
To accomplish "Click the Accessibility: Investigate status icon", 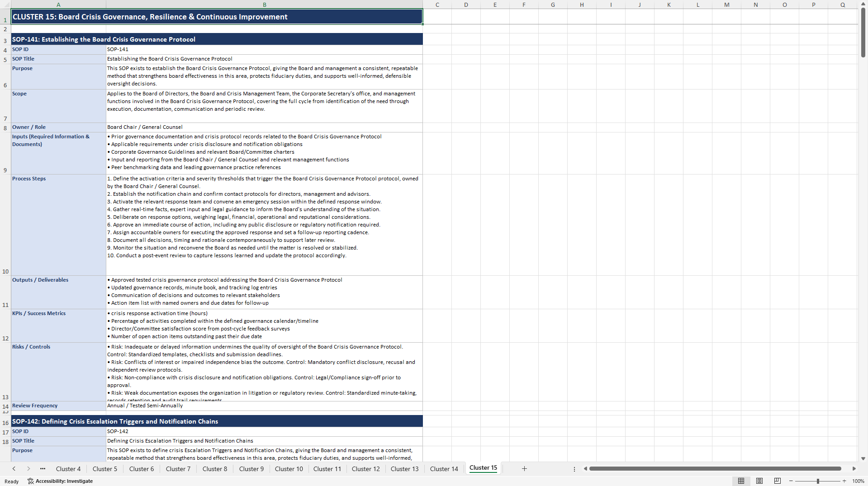I will pos(60,481).
